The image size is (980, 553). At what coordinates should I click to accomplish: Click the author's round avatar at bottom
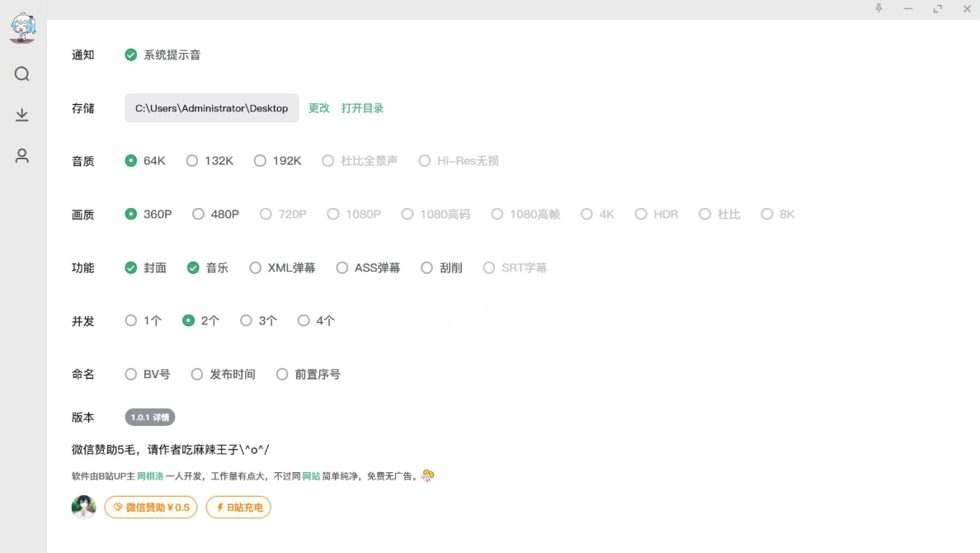[x=83, y=507]
